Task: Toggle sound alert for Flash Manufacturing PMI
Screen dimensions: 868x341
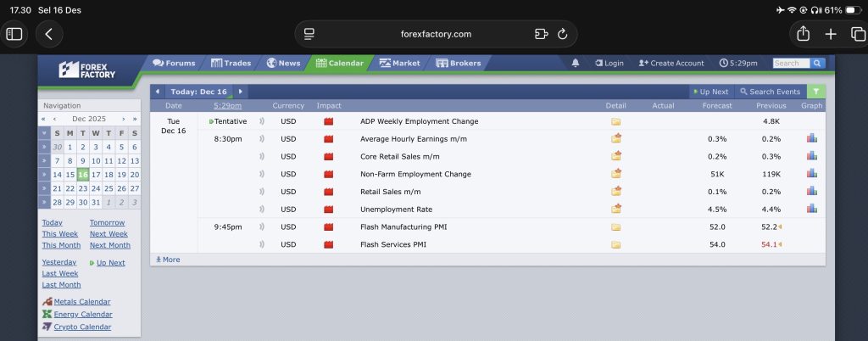Action: (262, 226)
